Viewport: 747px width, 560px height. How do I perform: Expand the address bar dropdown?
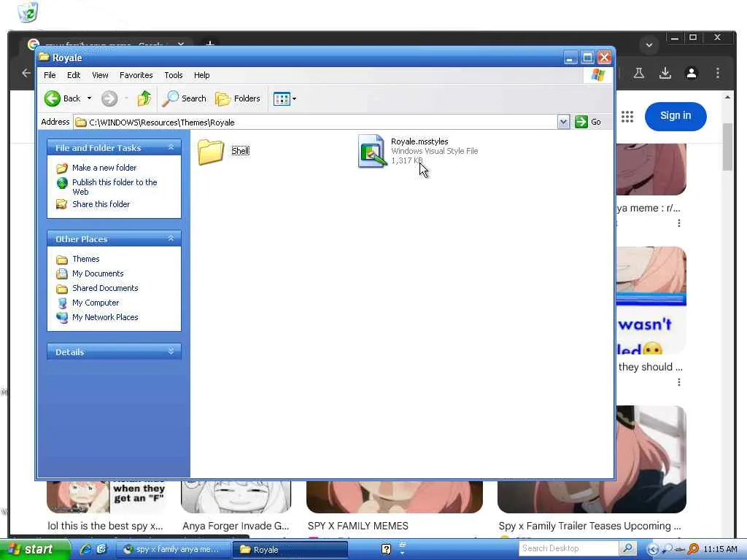(x=563, y=122)
